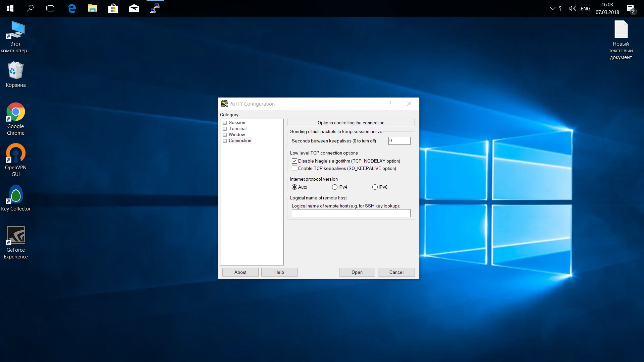The image size is (644, 362).
Task: Click the seconds between keepalives field
Action: 399,141
